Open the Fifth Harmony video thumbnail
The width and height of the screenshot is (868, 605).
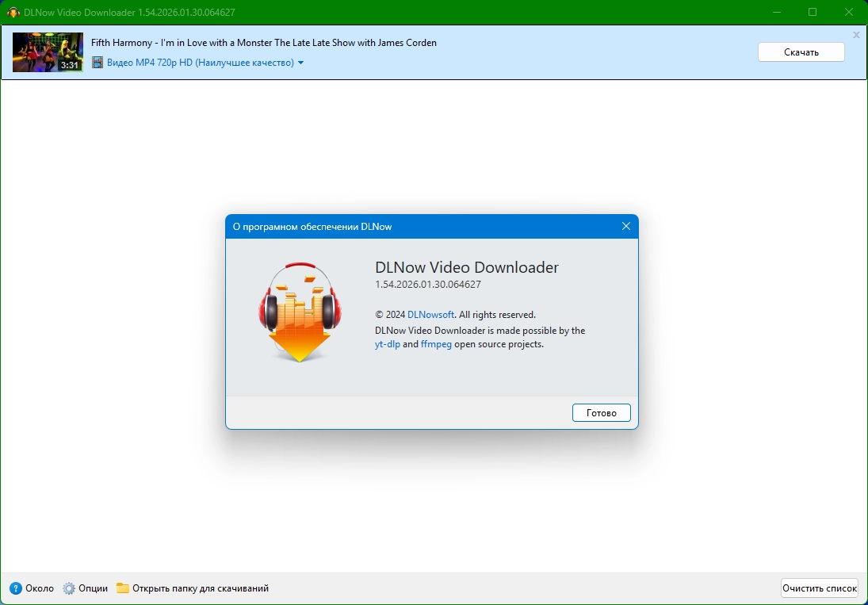click(48, 52)
